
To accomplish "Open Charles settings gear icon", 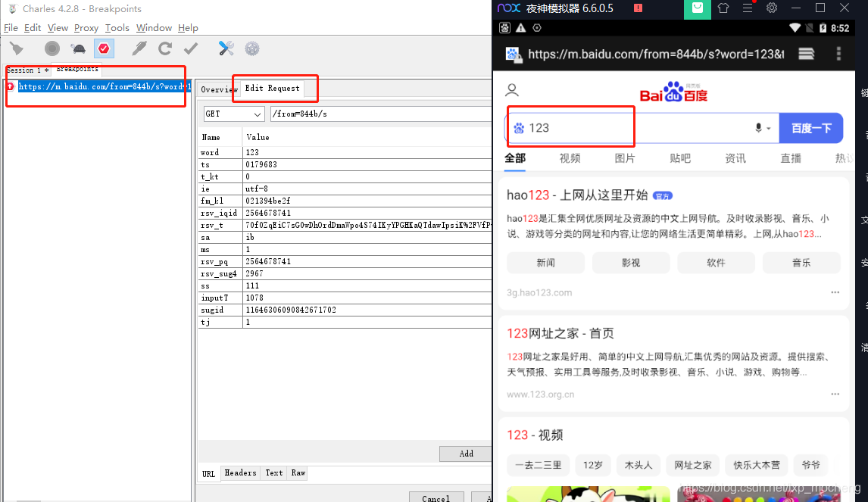I will click(252, 48).
